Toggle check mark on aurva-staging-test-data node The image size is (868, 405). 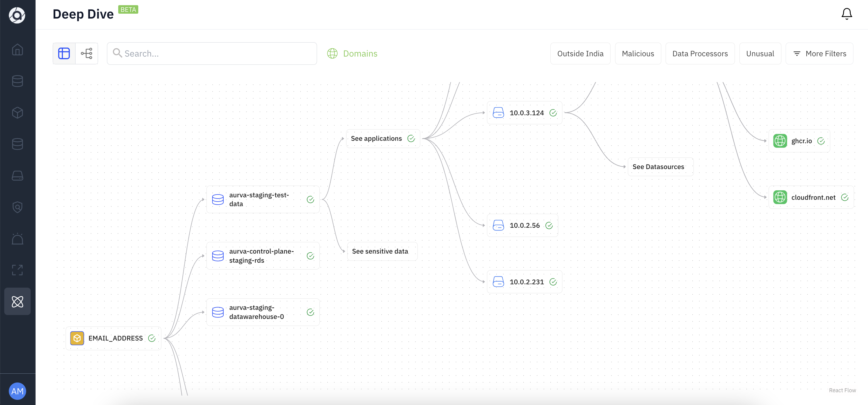pyautogui.click(x=310, y=199)
